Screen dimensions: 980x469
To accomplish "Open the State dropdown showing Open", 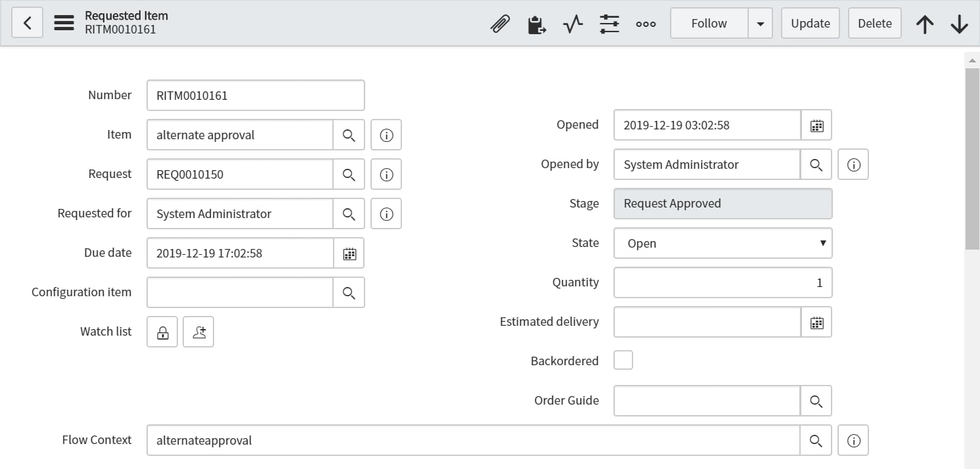I will (x=723, y=243).
